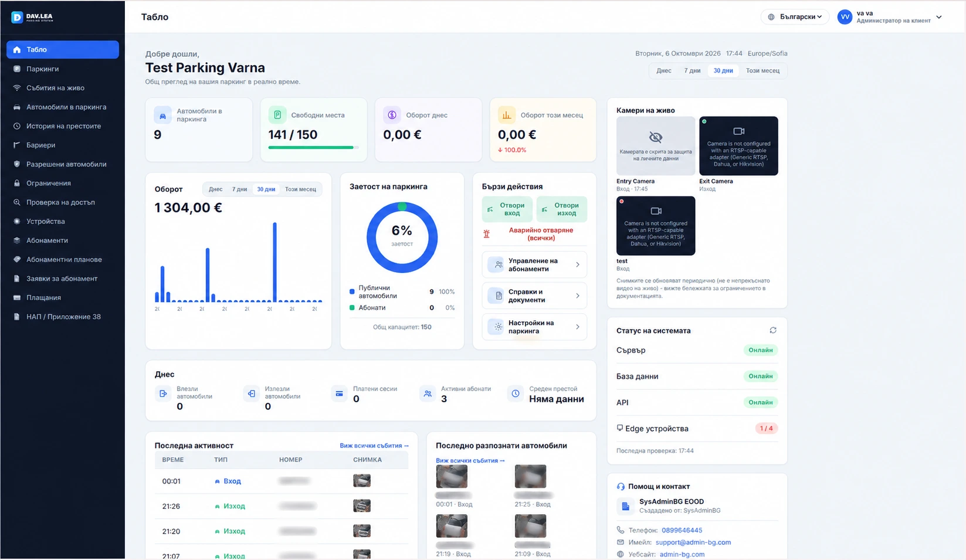Viewport: 966px width, 560px height.
Task: Select the top Днес period tab
Action: (x=664, y=70)
